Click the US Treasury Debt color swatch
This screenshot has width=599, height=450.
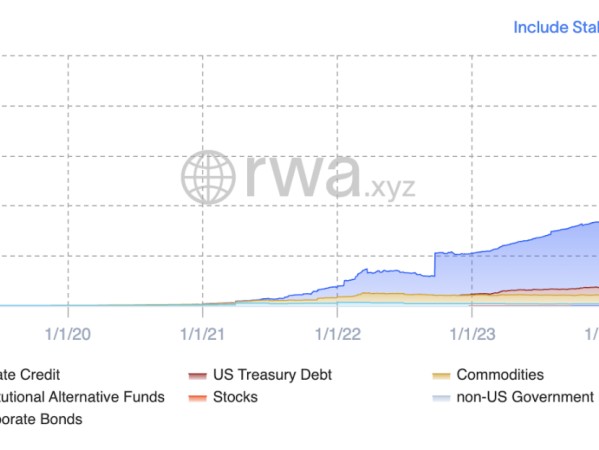(198, 376)
